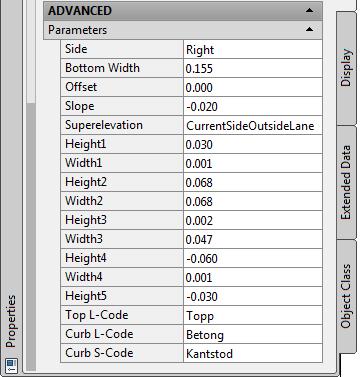Click the ADVANCED section header text
The height and width of the screenshot is (377, 361).
[x=80, y=11]
